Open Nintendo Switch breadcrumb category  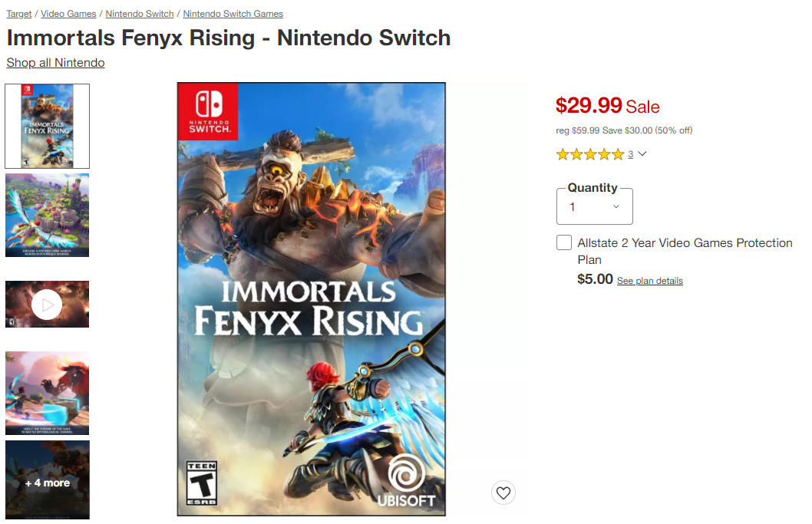pos(140,14)
